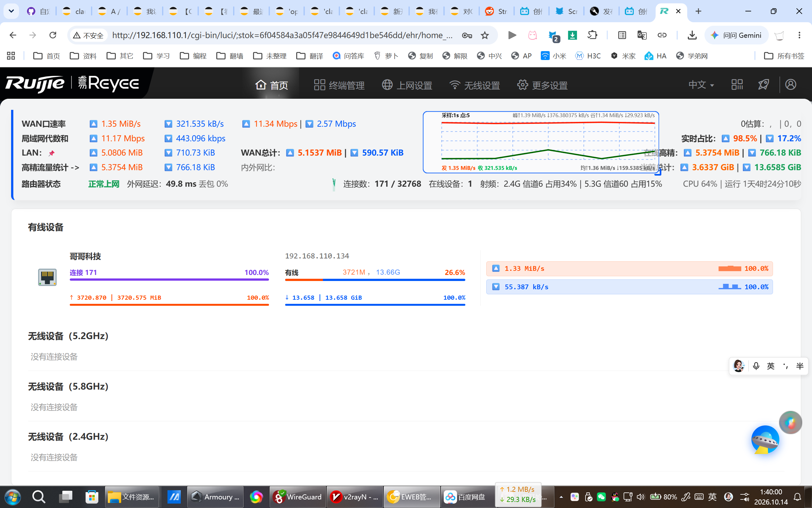Expand the 中文 language dropdown
This screenshot has height=508, width=812.
click(701, 85)
